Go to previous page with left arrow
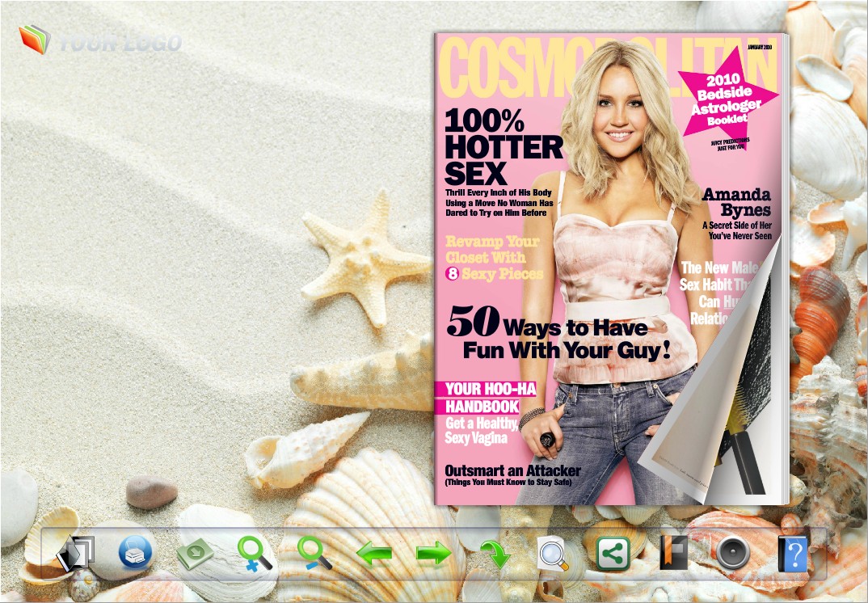 click(374, 553)
